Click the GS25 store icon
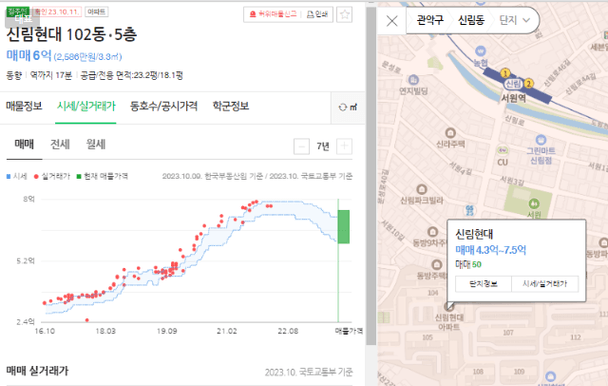608x386 pixels. click(470, 210)
